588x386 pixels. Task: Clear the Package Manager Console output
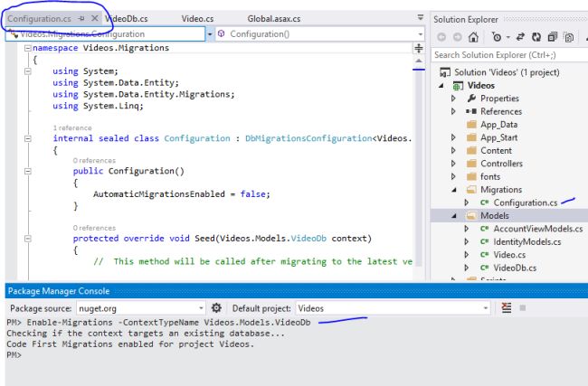pyautogui.click(x=507, y=308)
